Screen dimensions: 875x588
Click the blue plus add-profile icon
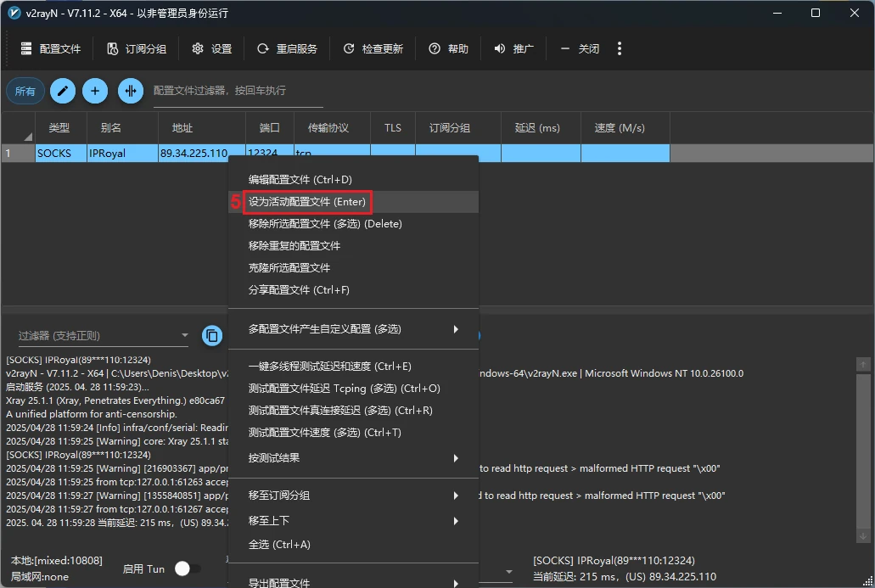coord(95,91)
